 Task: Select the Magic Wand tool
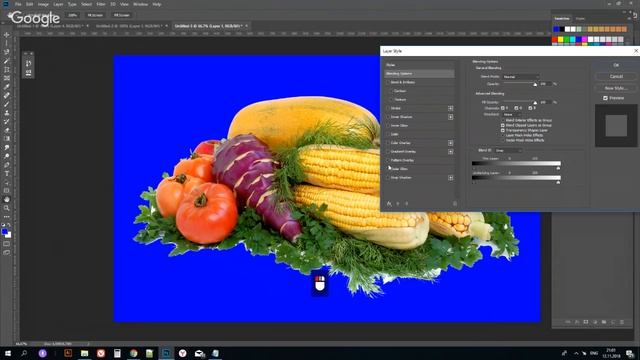[7, 61]
